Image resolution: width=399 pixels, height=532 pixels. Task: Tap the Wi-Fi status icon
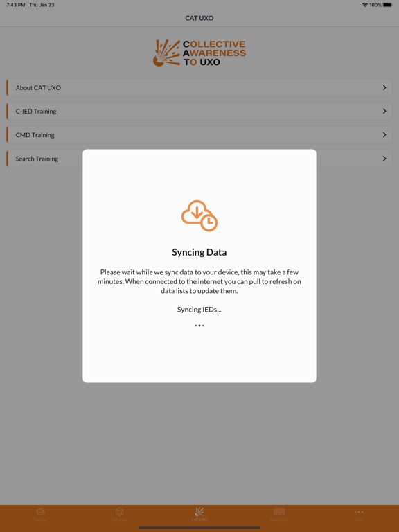[365, 5]
